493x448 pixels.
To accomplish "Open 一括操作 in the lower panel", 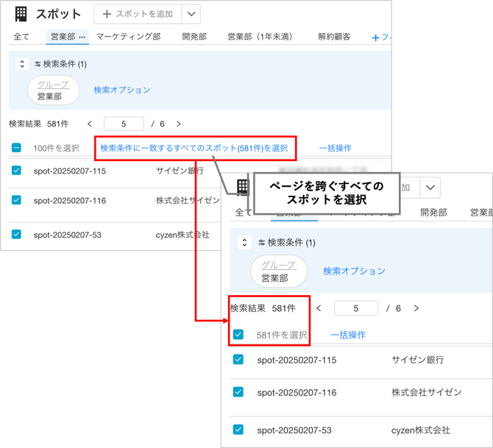I will [x=347, y=335].
